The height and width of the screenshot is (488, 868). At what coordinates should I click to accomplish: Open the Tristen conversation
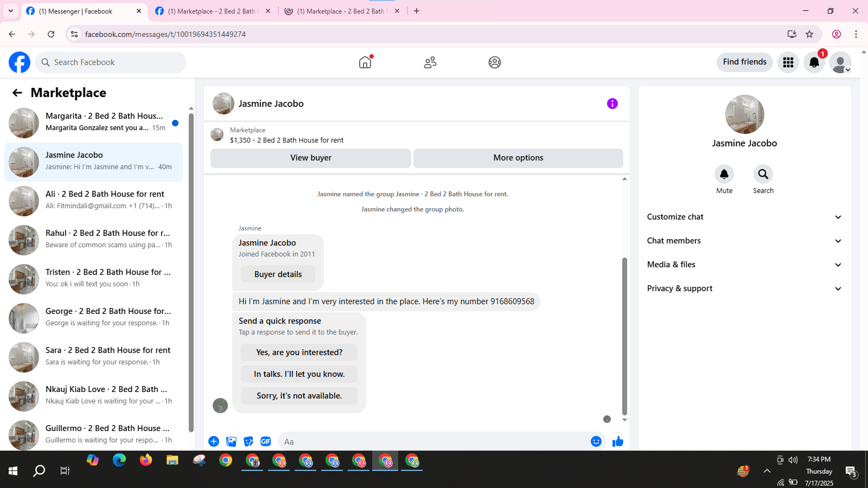tap(93, 279)
